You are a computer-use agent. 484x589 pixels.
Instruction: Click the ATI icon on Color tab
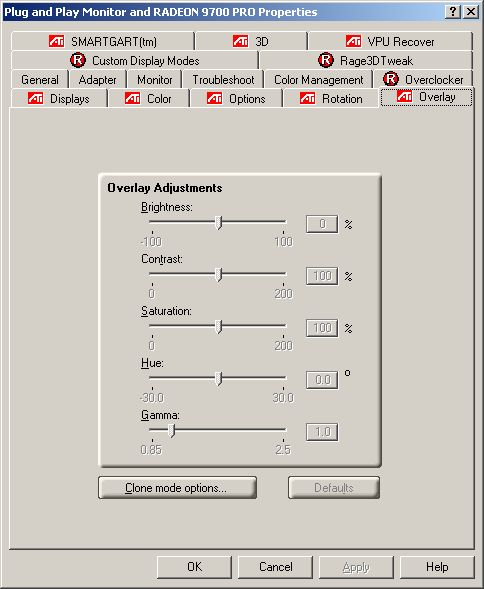tap(132, 98)
